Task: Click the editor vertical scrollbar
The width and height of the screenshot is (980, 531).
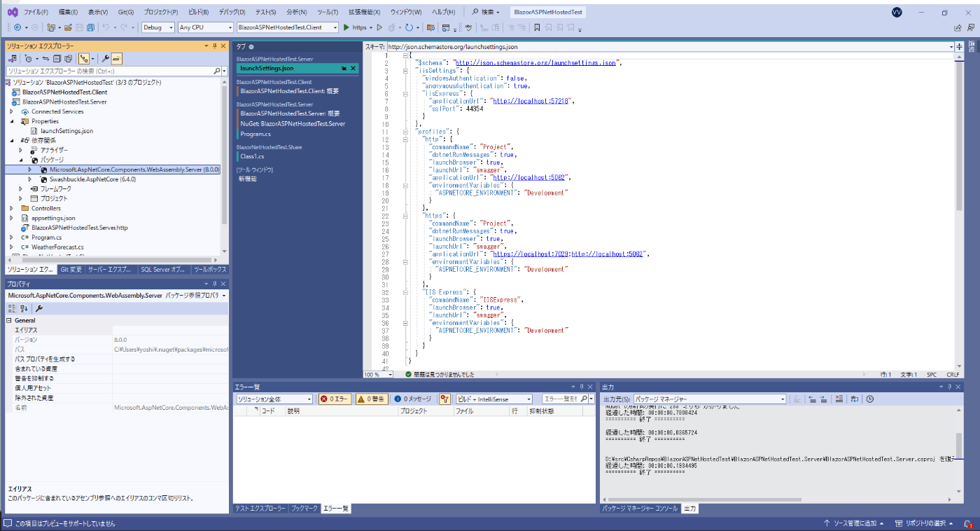Action: click(959, 210)
